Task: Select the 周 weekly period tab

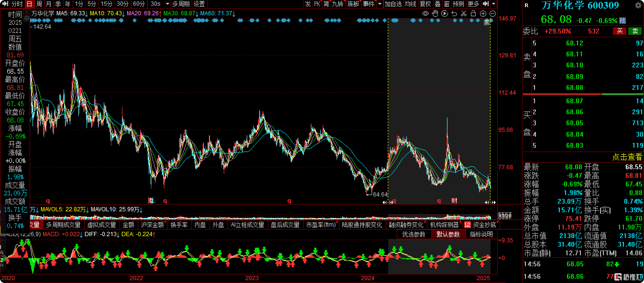Action: (39, 4)
